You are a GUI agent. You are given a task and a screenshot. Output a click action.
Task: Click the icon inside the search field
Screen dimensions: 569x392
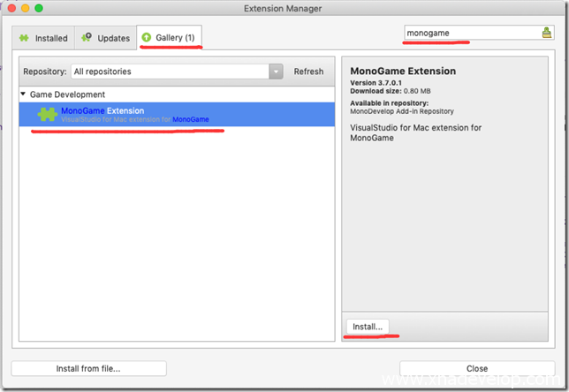[x=546, y=33]
